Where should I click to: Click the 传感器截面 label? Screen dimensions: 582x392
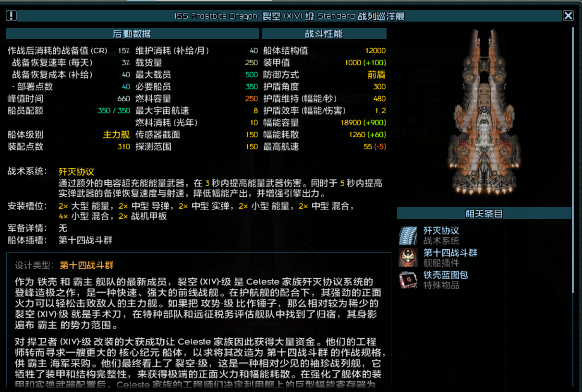pos(158,135)
